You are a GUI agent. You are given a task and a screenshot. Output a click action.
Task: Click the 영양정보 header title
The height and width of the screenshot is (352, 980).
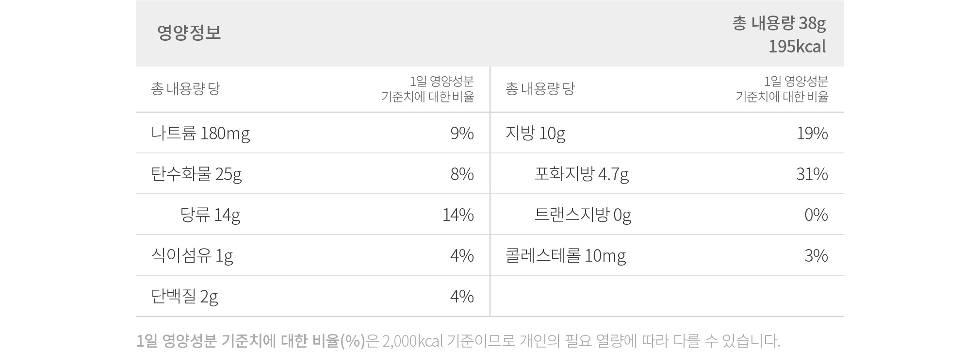pyautogui.click(x=189, y=33)
